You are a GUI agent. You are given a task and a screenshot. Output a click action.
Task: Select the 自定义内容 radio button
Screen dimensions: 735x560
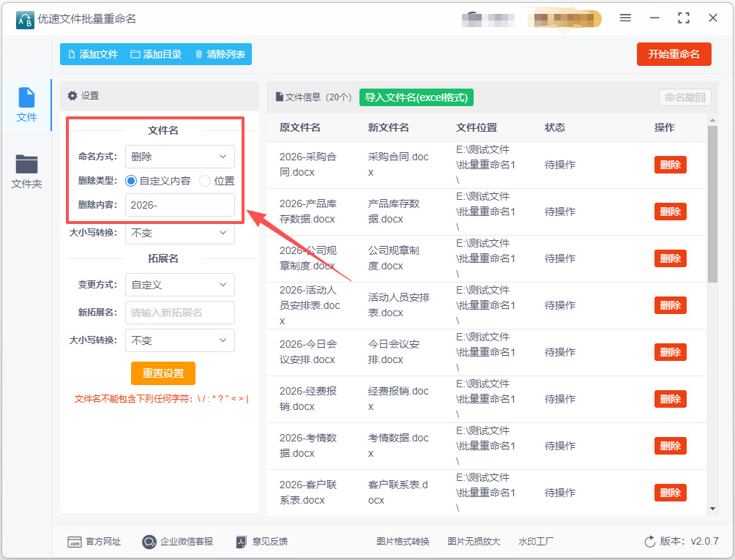pos(131,181)
